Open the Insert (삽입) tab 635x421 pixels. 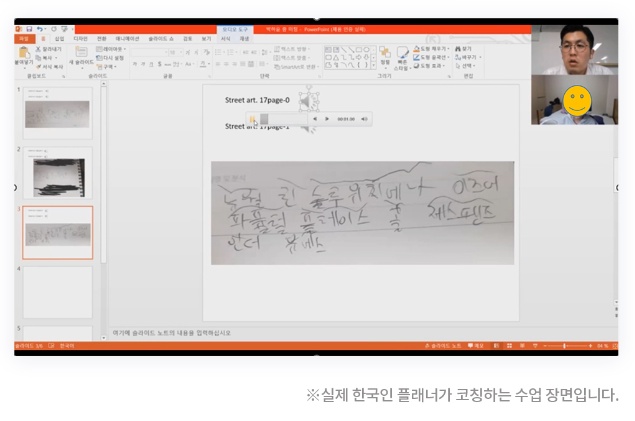(60, 39)
